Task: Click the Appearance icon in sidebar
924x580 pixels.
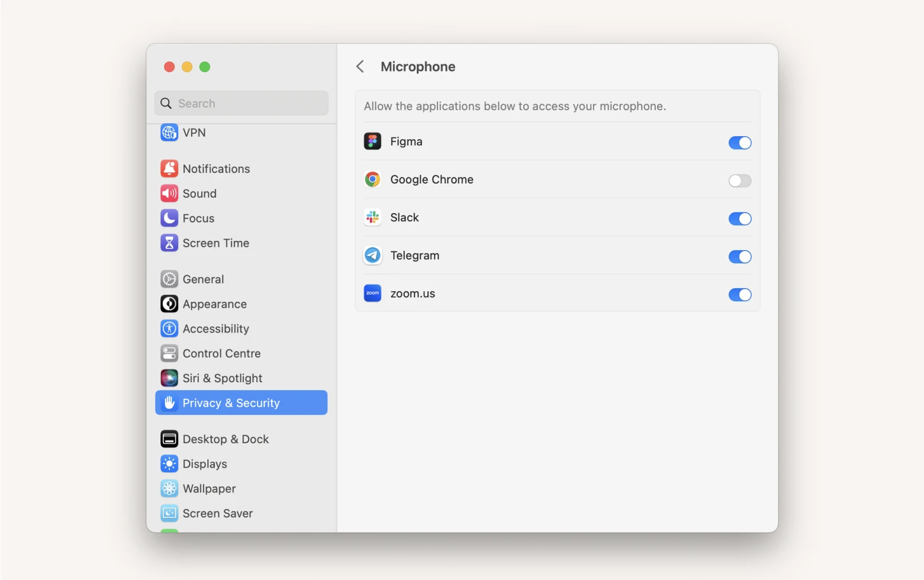Action: [169, 304]
